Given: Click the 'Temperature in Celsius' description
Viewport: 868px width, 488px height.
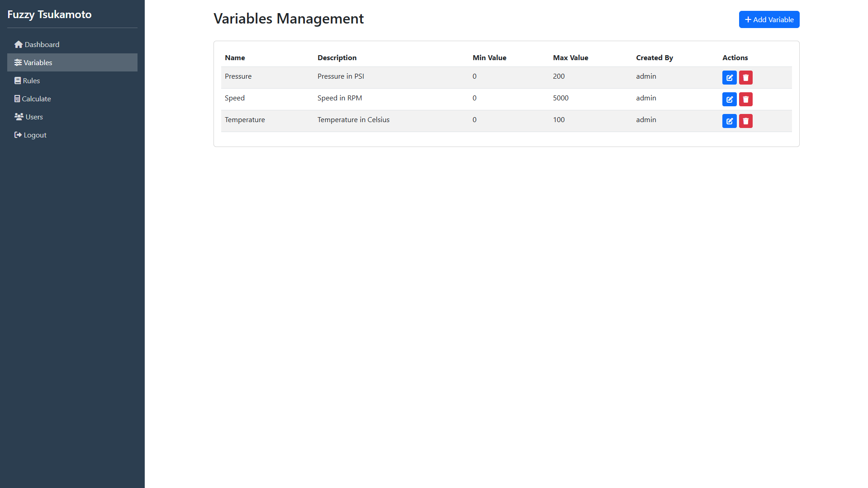Looking at the screenshot, I should (x=353, y=120).
